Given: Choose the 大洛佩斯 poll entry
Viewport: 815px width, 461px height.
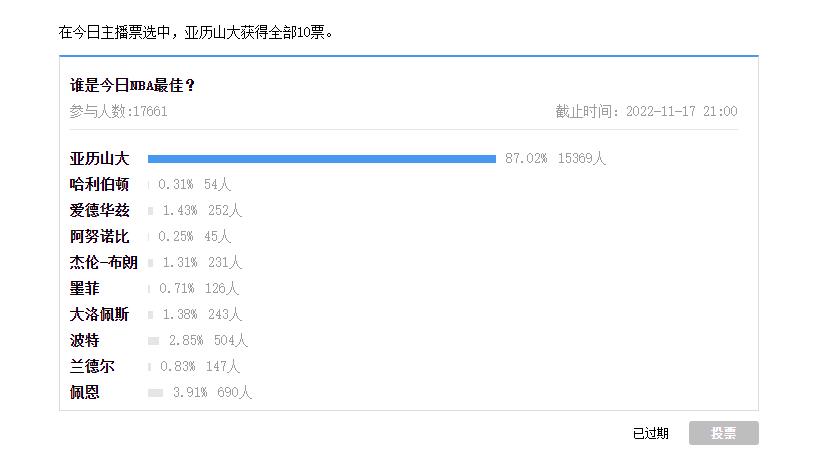Looking at the screenshot, I should point(99,314).
